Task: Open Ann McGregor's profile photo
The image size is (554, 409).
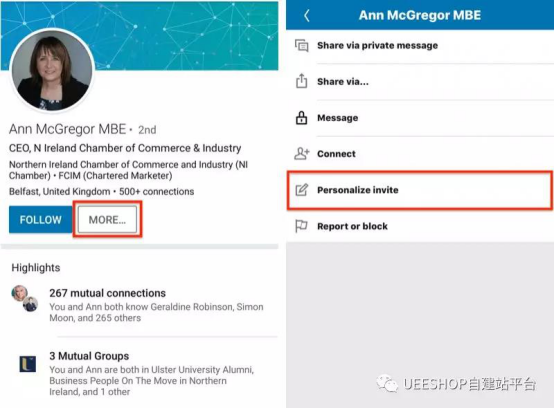Action: point(52,71)
